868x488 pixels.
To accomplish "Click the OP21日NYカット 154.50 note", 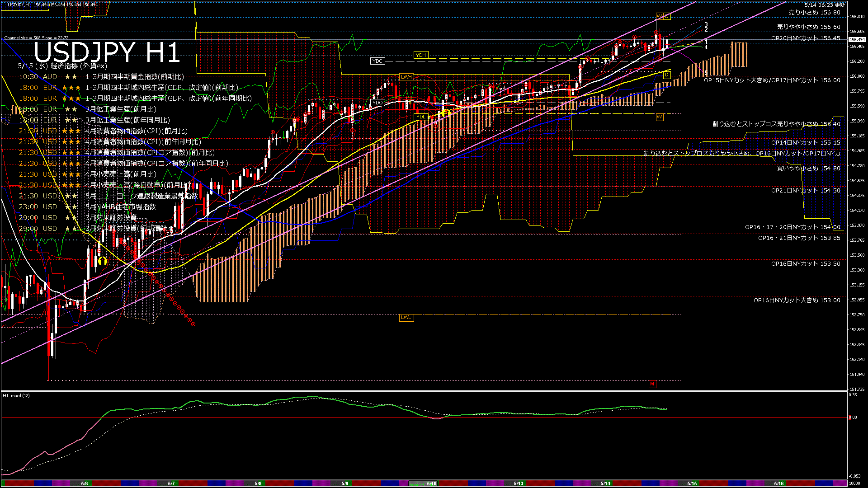I will pyautogui.click(x=806, y=191).
